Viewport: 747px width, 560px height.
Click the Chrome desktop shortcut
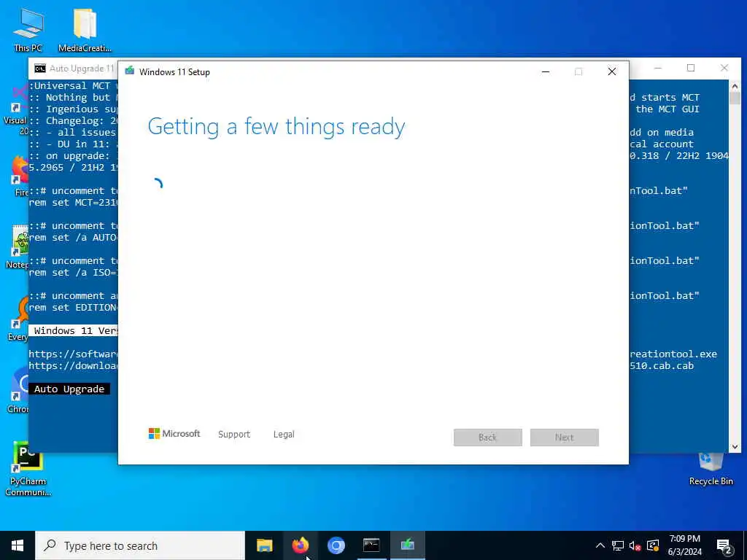(18, 391)
